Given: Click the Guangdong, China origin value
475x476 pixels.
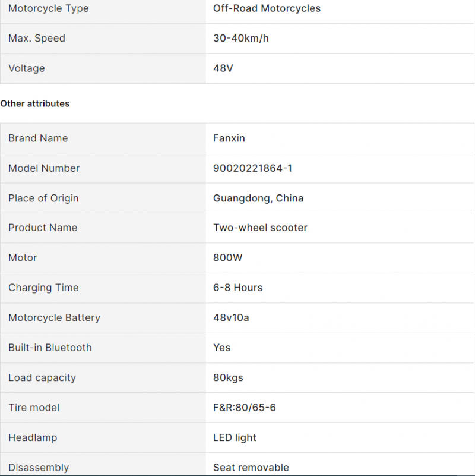Looking at the screenshot, I should (x=258, y=198).
